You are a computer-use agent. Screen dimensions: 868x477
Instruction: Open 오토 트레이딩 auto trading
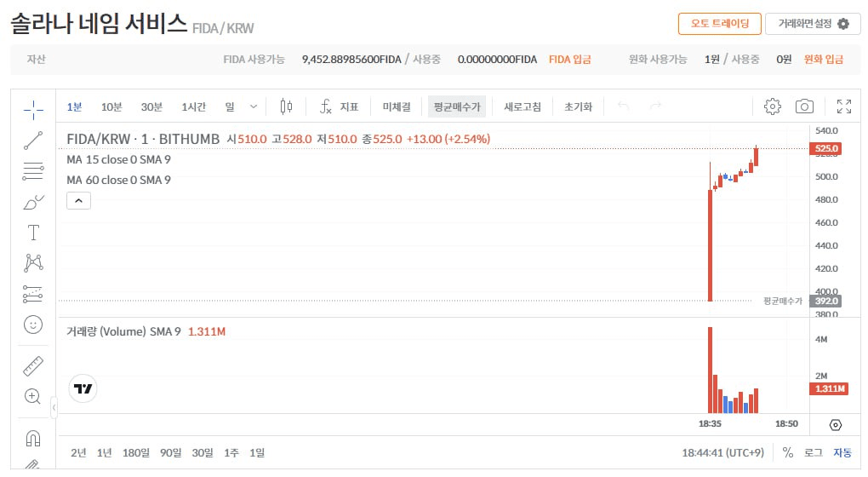click(720, 24)
